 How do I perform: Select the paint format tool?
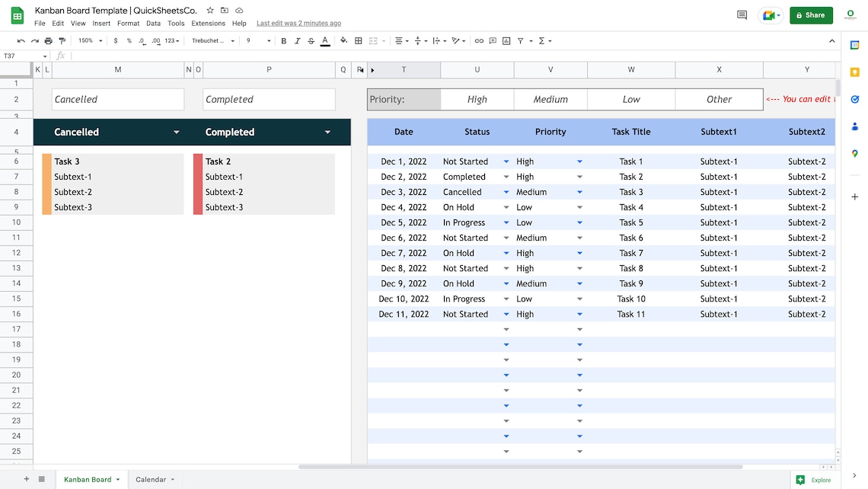tap(62, 41)
